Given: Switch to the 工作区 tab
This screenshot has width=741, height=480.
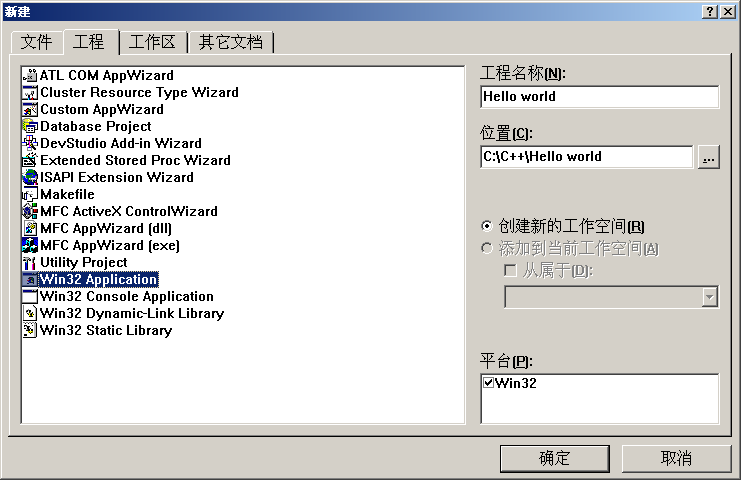Looking at the screenshot, I should (153, 43).
